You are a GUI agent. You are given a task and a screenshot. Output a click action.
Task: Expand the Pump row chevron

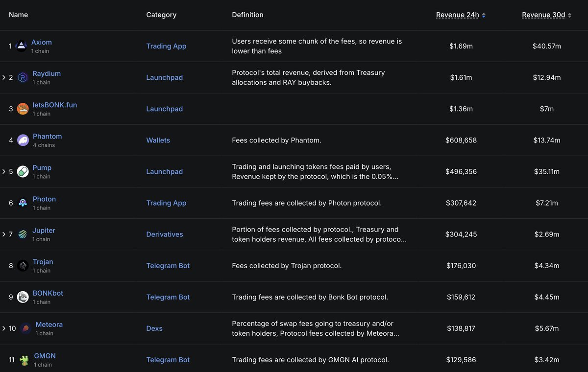tap(4, 171)
